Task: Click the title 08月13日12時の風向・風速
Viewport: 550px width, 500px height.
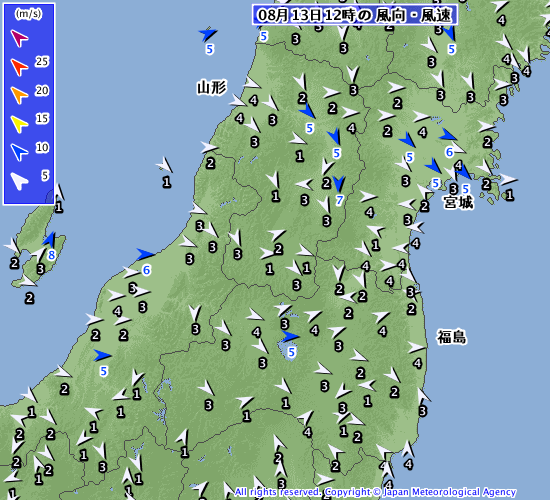Action: 355,15
